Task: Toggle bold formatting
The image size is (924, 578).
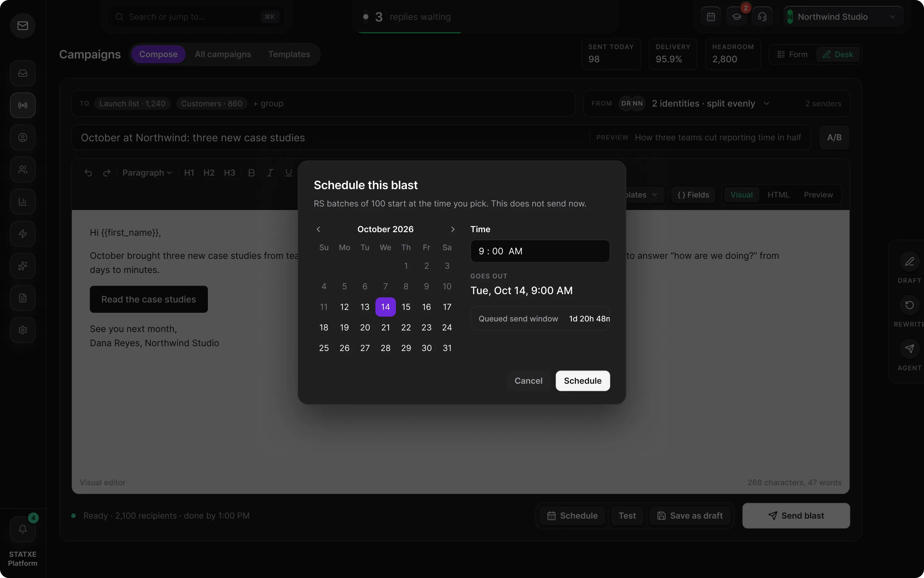Action: (x=251, y=173)
